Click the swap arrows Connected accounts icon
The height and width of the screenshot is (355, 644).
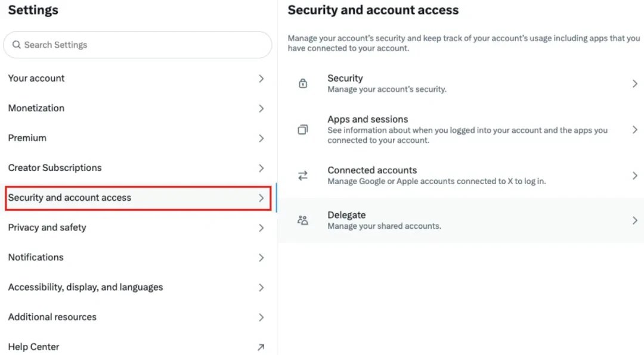tap(303, 176)
